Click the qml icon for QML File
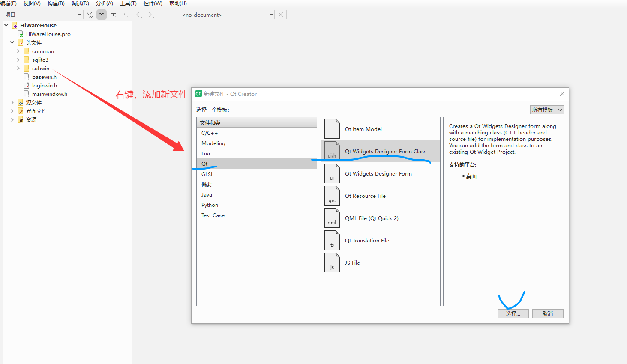 click(332, 218)
